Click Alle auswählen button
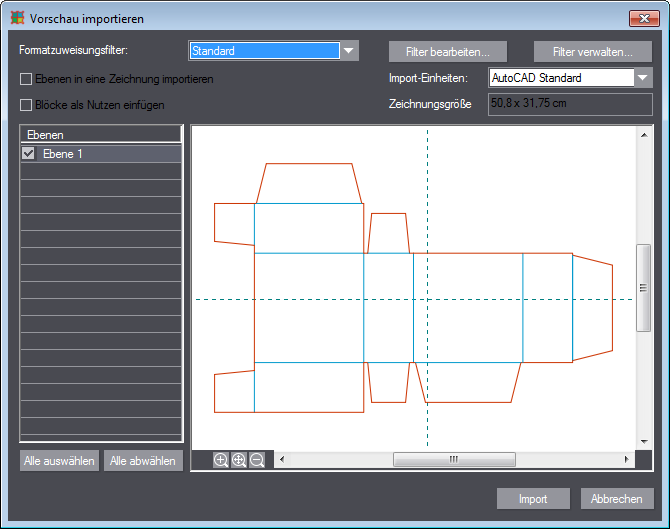Image resolution: width=670 pixels, height=529 pixels. 59,461
